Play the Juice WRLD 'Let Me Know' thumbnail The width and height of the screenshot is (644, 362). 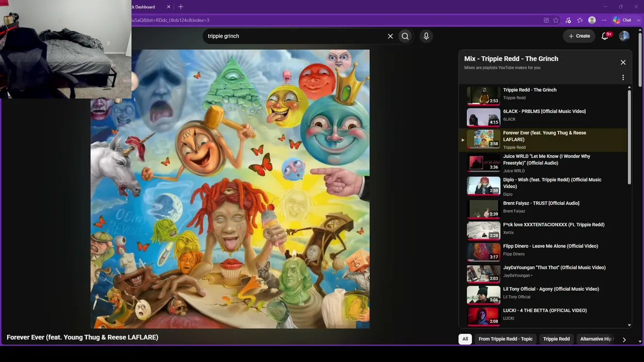(484, 163)
